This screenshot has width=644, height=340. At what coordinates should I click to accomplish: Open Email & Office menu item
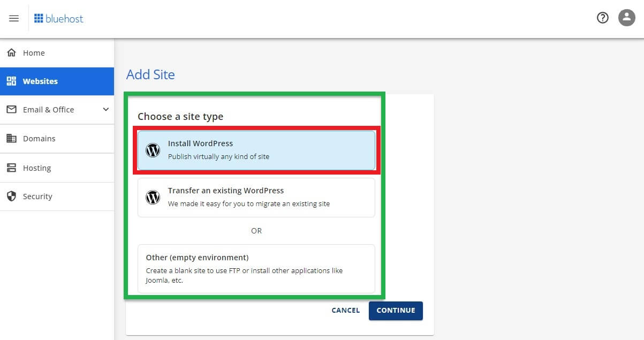tap(57, 109)
